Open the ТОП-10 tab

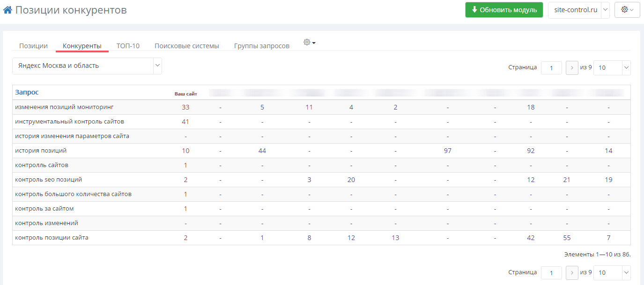128,46
